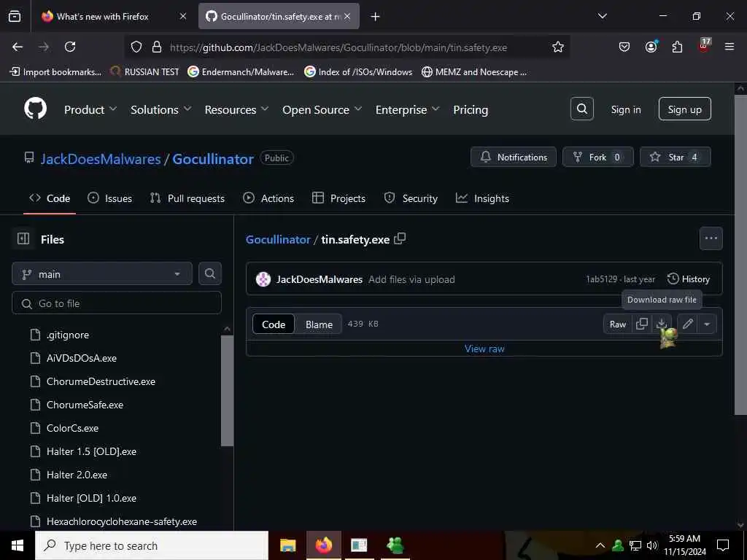The image size is (747, 560).
Task: Click the Sign up button
Action: pos(684,109)
